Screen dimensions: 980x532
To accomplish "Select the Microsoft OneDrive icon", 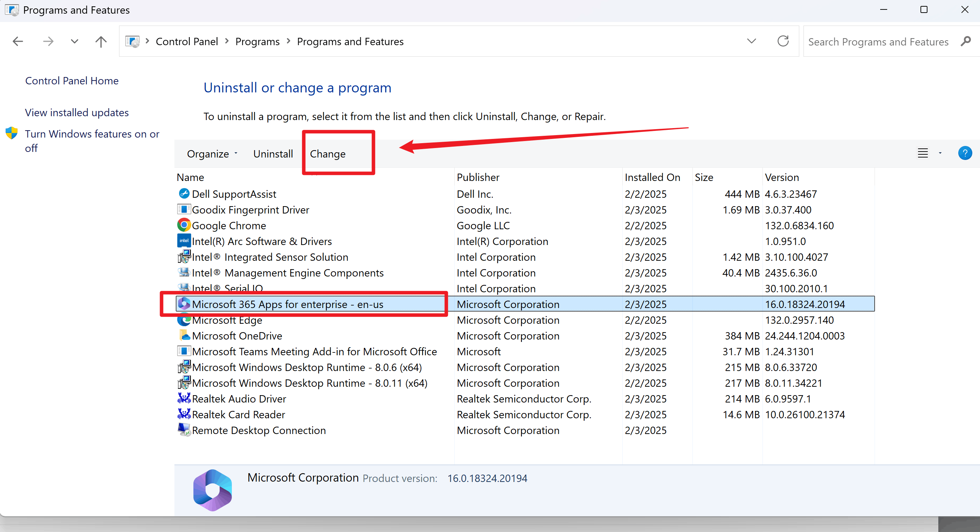I will [x=184, y=335].
